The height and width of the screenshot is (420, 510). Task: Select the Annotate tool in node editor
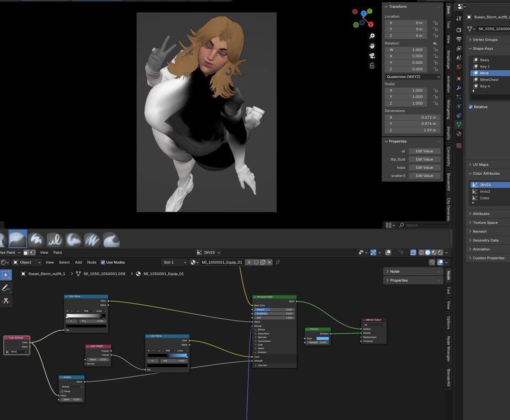[x=6, y=288]
